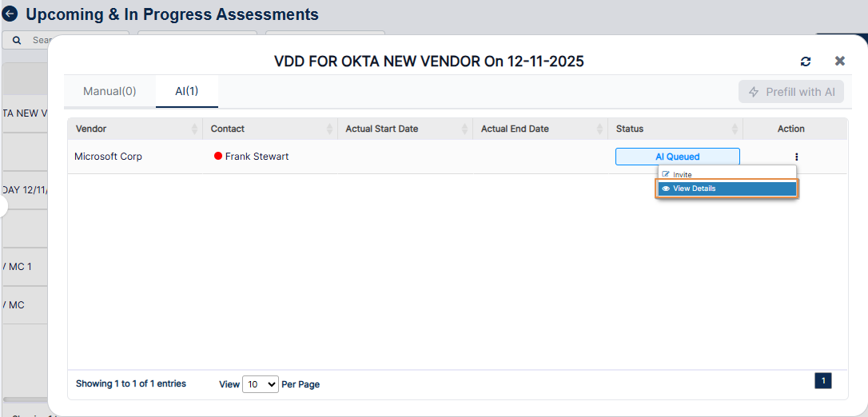The width and height of the screenshot is (868, 417).
Task: Sort the table by the Contact column arrows
Action: 329,129
